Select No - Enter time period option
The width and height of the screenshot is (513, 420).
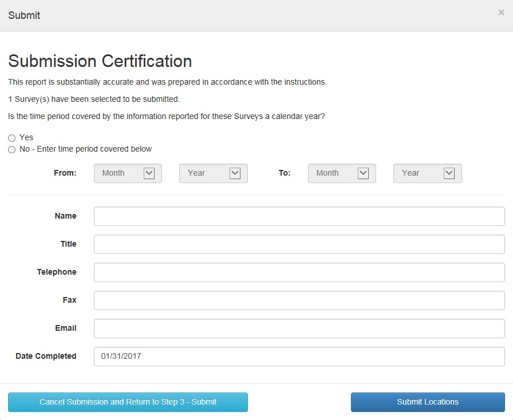[x=11, y=149]
